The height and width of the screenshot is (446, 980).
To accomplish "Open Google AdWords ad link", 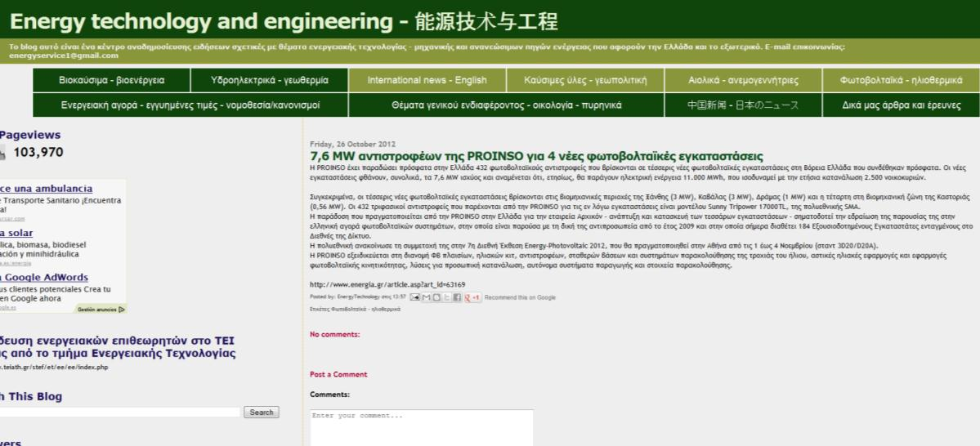I will click(44, 278).
